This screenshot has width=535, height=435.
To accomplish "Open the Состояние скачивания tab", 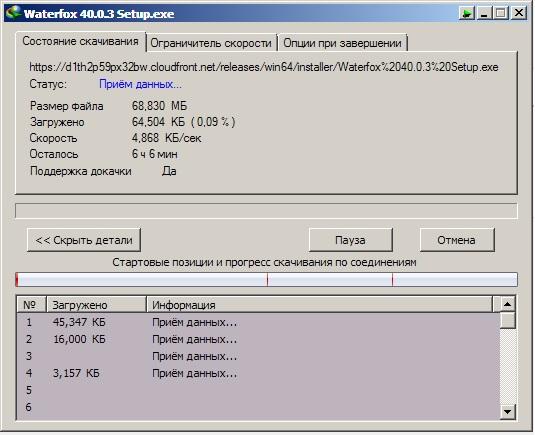I will (81, 41).
